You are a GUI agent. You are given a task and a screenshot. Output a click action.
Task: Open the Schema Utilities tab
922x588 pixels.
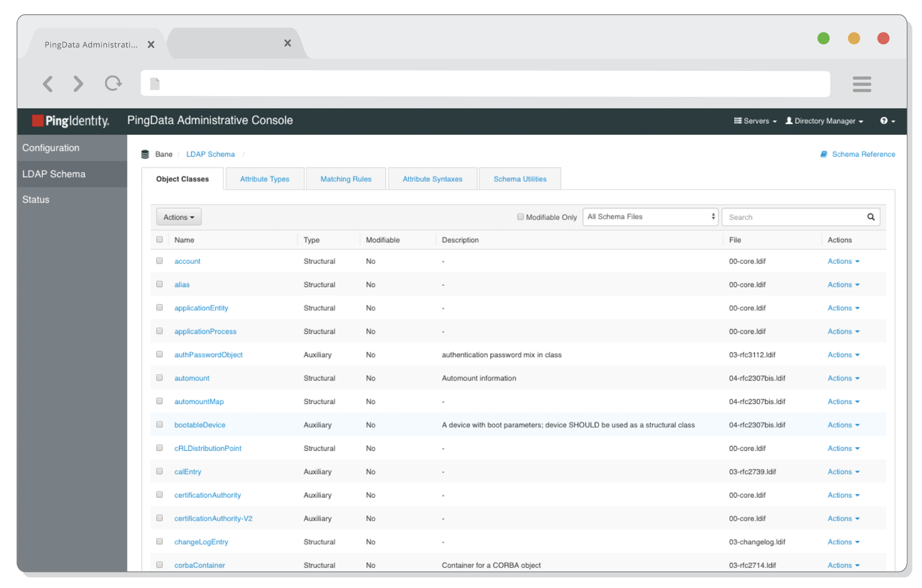coord(520,179)
